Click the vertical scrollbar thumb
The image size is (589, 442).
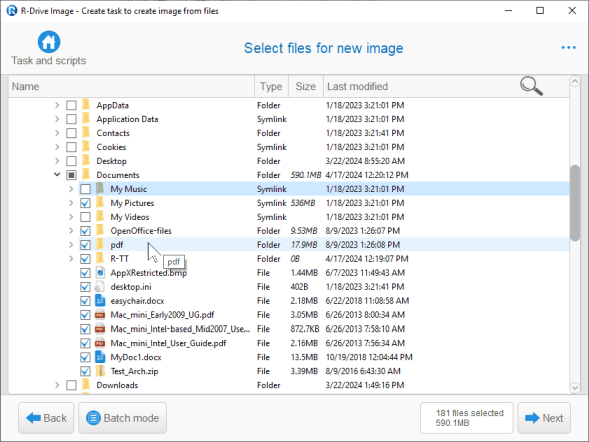[x=575, y=203]
